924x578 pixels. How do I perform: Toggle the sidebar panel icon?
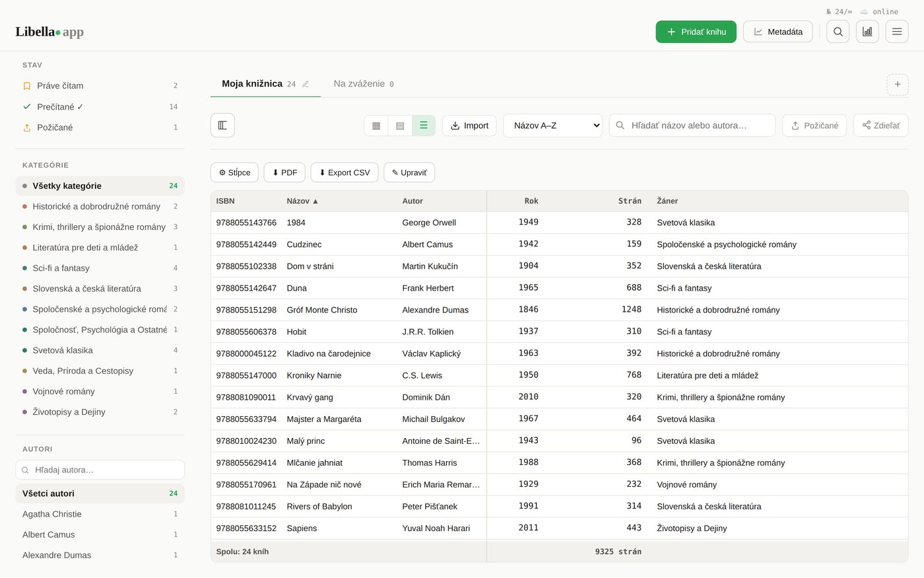pos(222,126)
